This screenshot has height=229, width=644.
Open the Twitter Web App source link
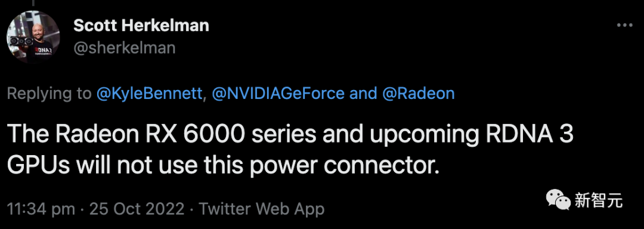point(262,209)
